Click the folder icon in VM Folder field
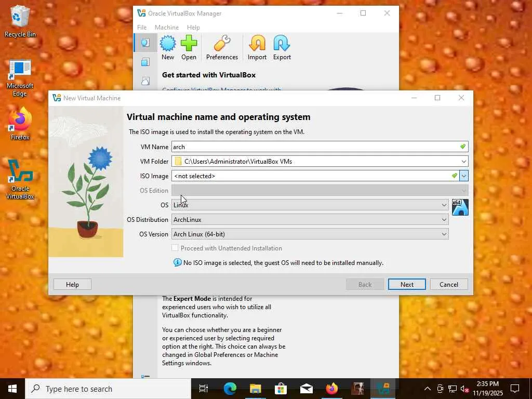Image resolution: width=532 pixels, height=399 pixels. coord(178,162)
